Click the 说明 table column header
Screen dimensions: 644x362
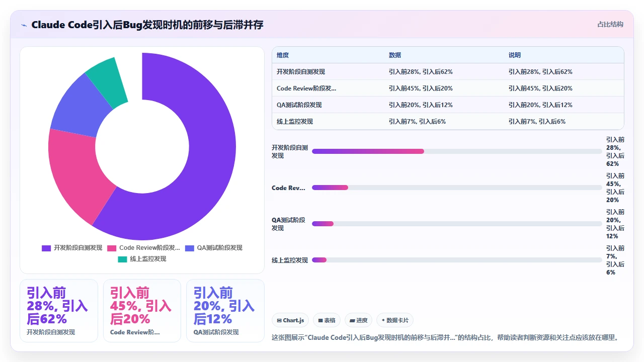(515, 55)
